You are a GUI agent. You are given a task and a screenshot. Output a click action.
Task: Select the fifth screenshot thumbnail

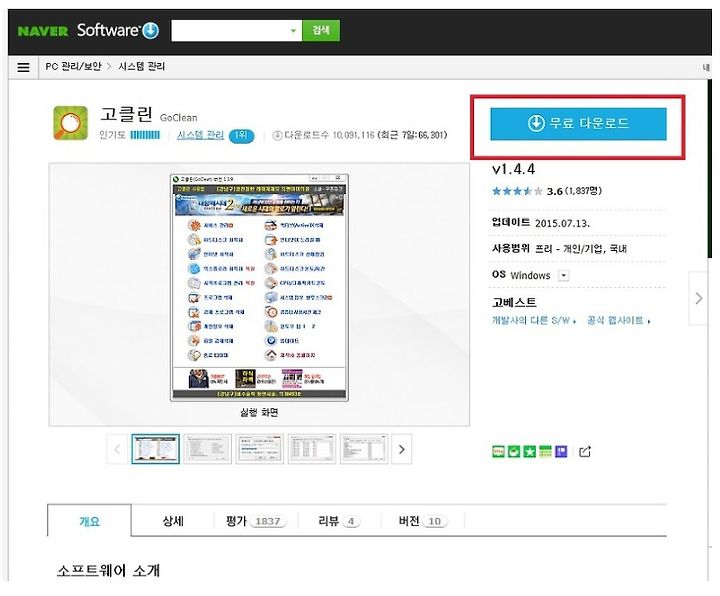[364, 449]
